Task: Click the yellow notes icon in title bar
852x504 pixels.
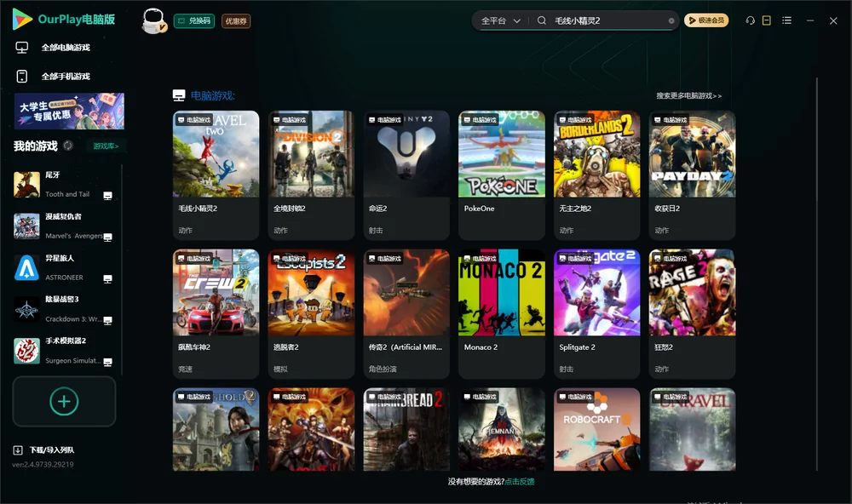Action: pyautogui.click(x=767, y=20)
